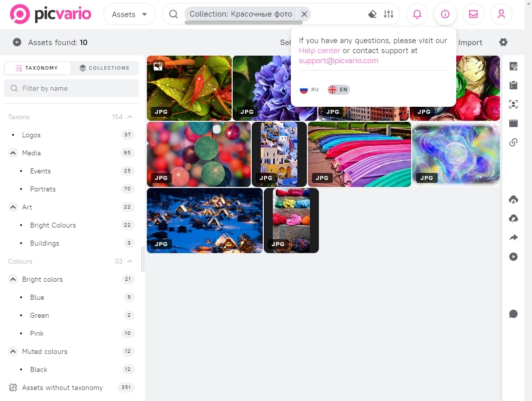Click the face recognition icon in sidebar
Image resolution: width=532 pixels, height=401 pixels.
point(513,104)
